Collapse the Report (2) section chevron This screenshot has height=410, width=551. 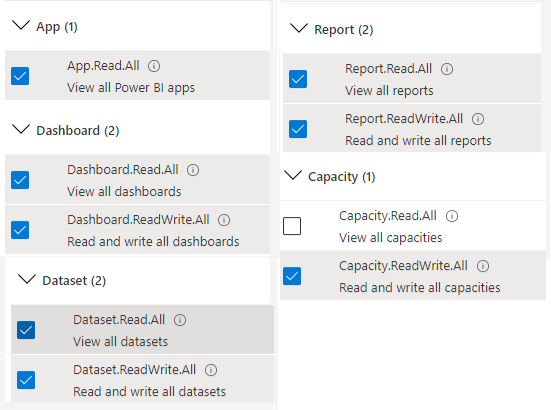coord(299,28)
